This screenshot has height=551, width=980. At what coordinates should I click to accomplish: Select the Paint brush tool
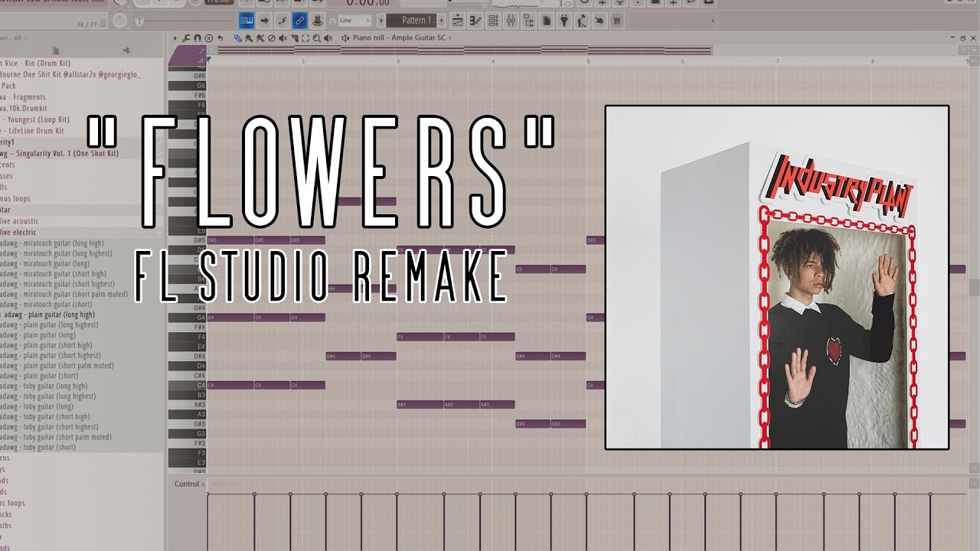[x=249, y=37]
